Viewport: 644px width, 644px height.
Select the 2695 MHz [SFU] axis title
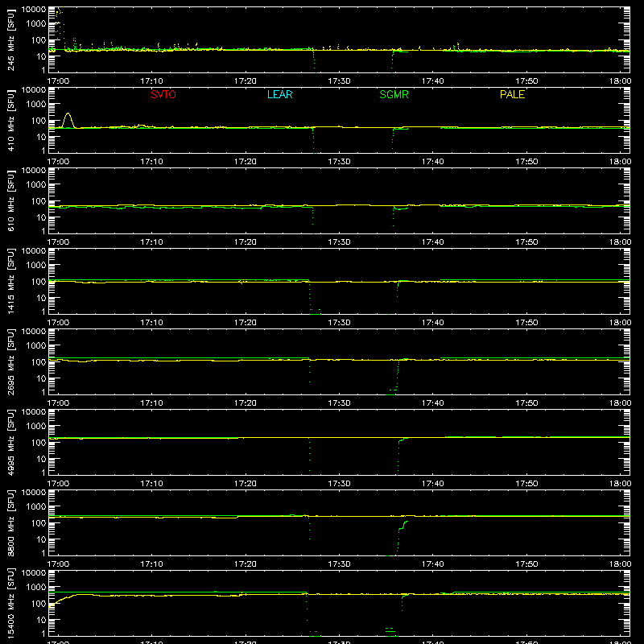click(11, 361)
